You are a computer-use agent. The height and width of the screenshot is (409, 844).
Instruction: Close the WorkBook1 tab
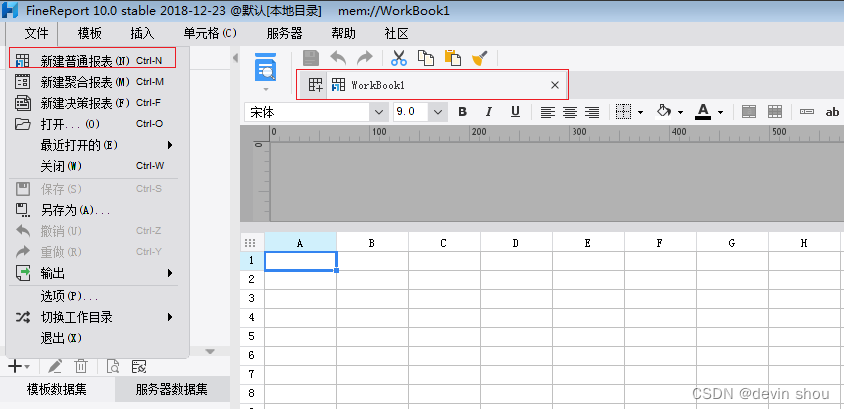tap(555, 85)
